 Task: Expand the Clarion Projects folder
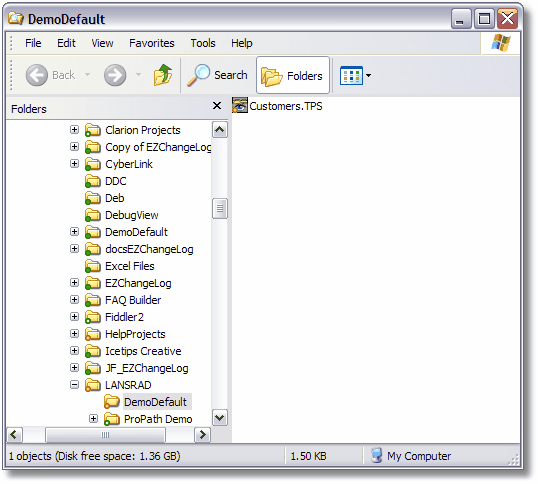(74, 130)
